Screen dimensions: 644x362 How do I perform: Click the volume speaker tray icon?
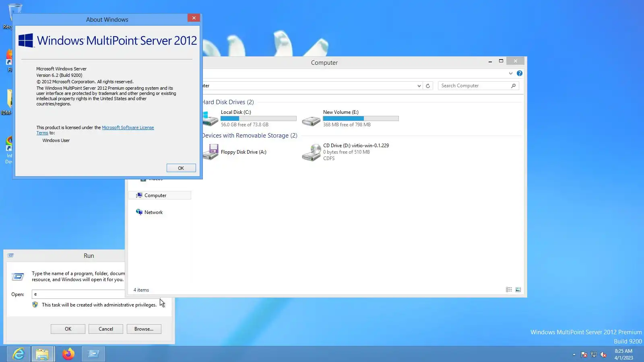click(x=603, y=354)
